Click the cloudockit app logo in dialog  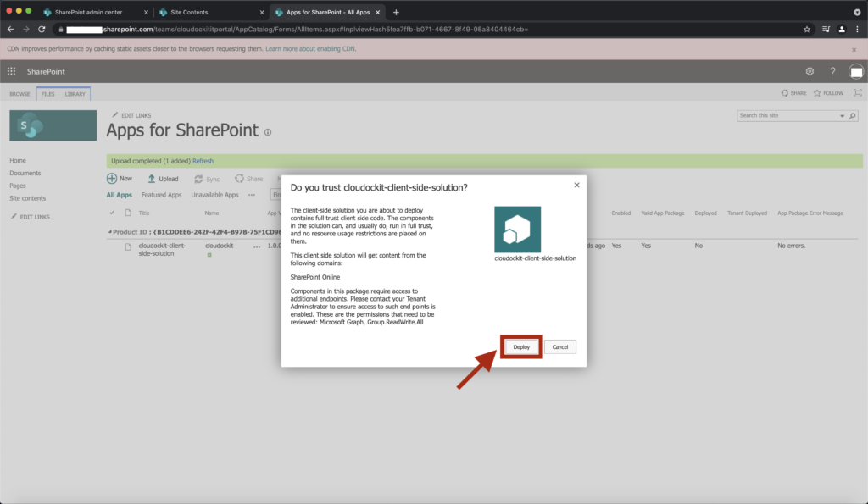518,229
